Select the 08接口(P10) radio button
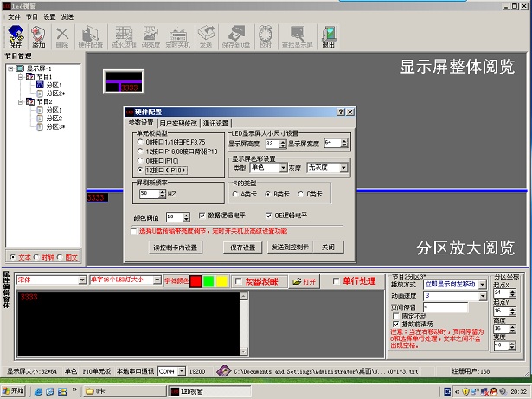Image resolution: width=532 pixels, height=399 pixels. coord(141,161)
